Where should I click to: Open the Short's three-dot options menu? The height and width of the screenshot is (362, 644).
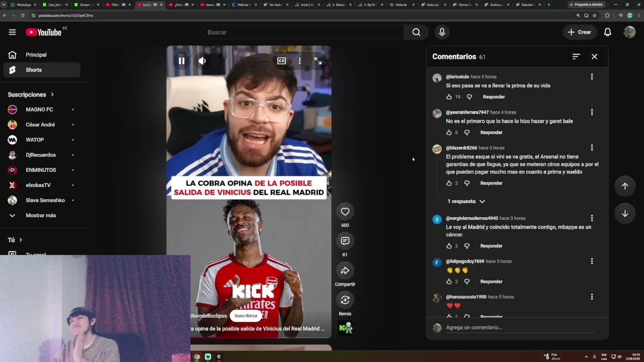[x=299, y=61]
